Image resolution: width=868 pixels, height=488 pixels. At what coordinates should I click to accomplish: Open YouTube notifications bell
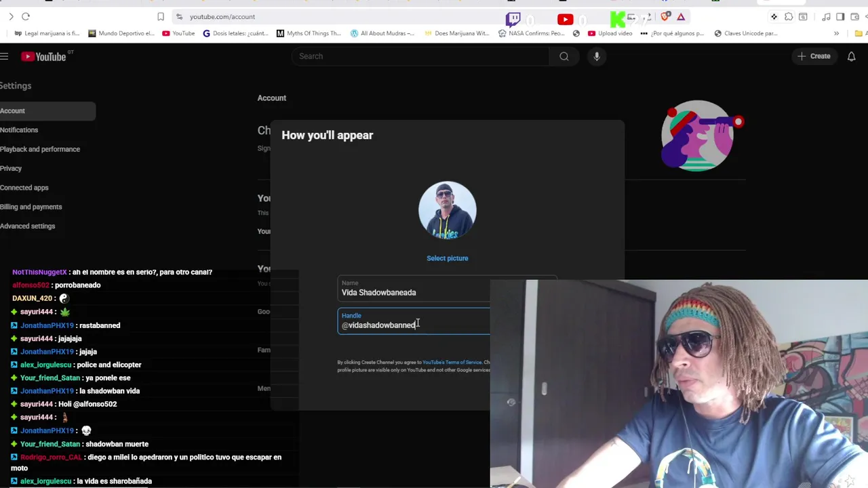pos(851,56)
